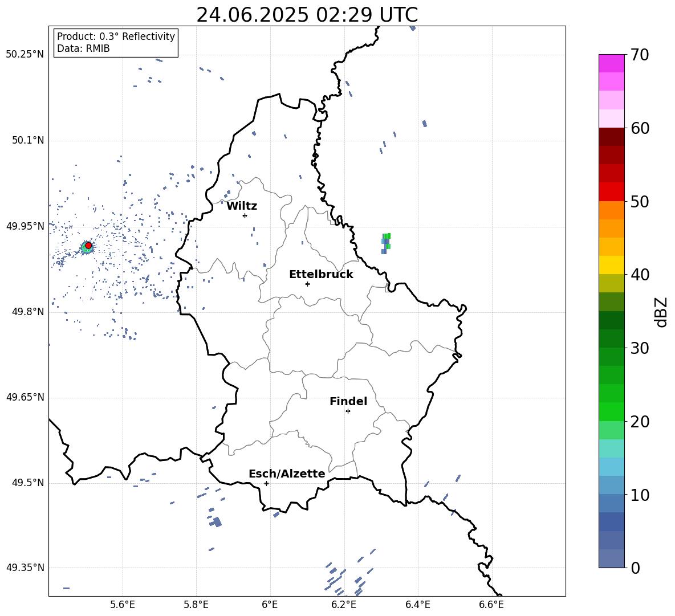The width and height of the screenshot is (675, 616).
Task: Click the Product: 0.3° Reflectivity text
Action: click(x=116, y=36)
